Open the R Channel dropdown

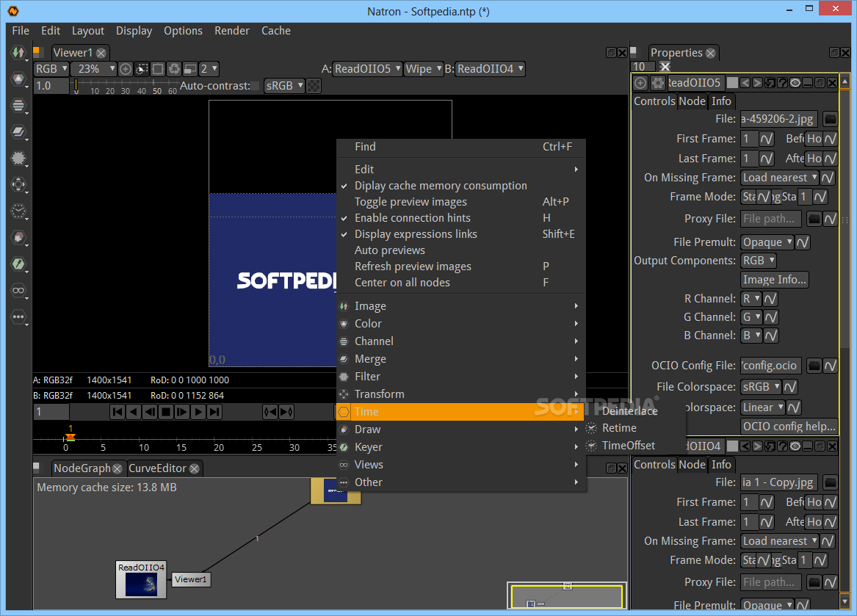coord(751,299)
